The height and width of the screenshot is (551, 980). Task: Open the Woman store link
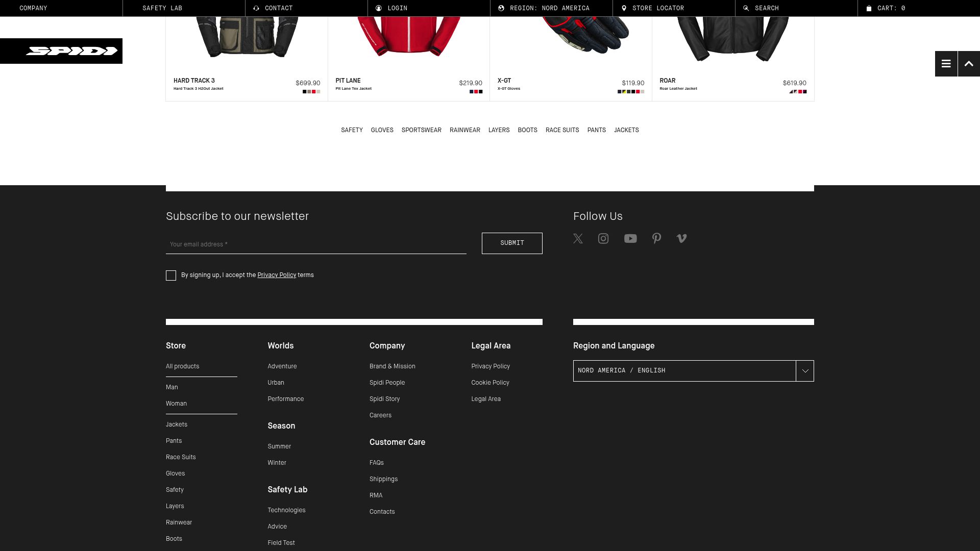(x=176, y=404)
